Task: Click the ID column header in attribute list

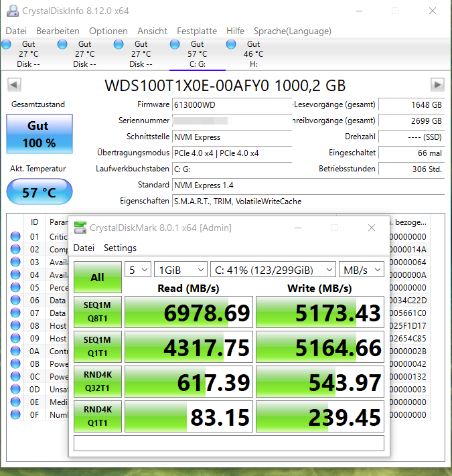Action: [35, 222]
